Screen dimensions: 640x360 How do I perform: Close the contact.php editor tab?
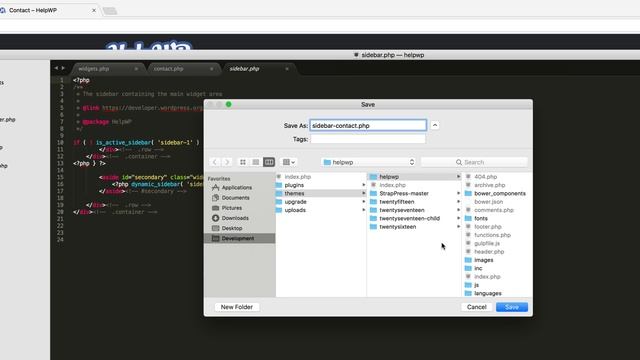pos(211,69)
